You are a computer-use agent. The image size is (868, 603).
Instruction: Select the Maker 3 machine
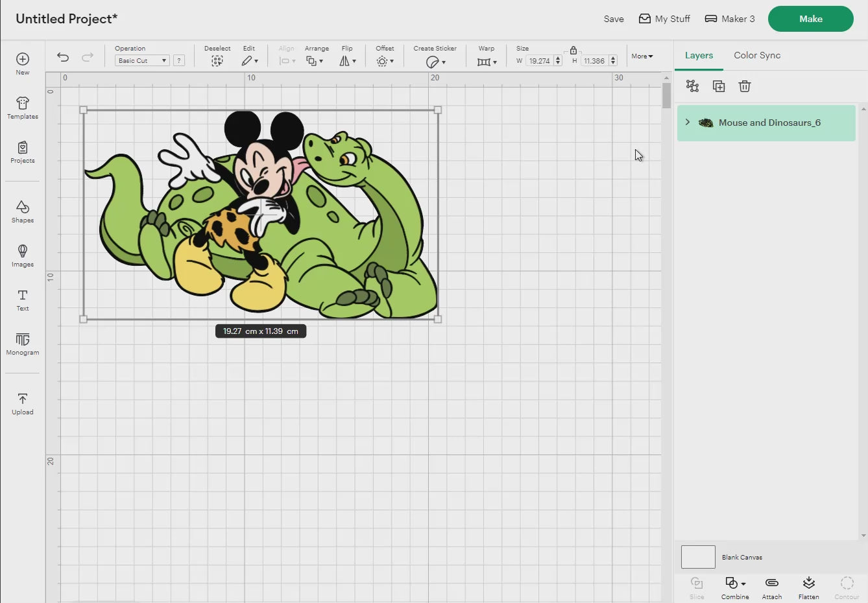coord(730,19)
